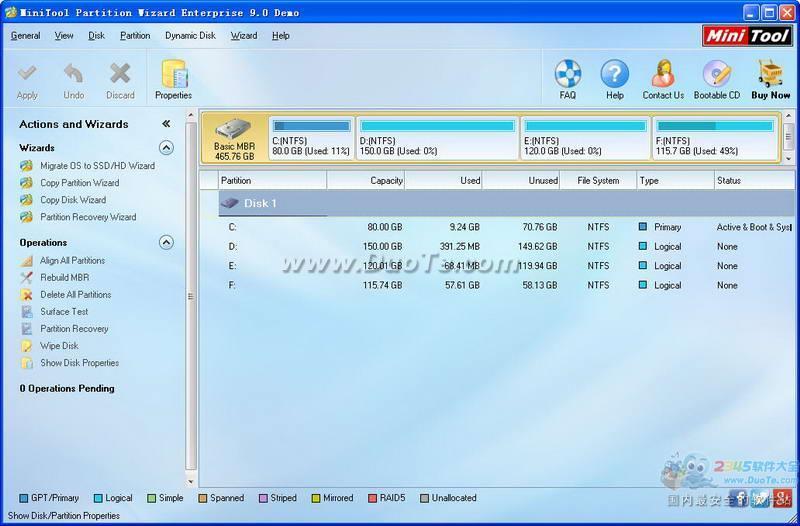Select the C: partition row

point(507,227)
